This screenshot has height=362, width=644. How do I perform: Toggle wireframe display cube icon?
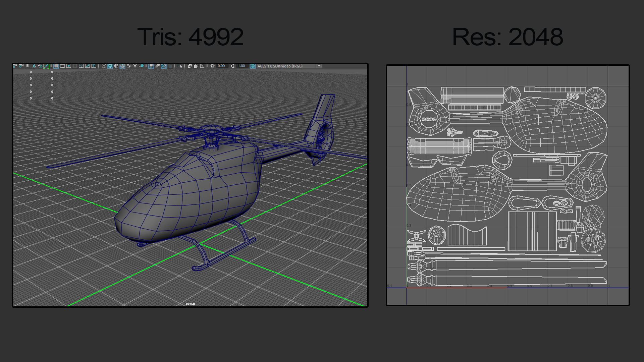point(104,66)
